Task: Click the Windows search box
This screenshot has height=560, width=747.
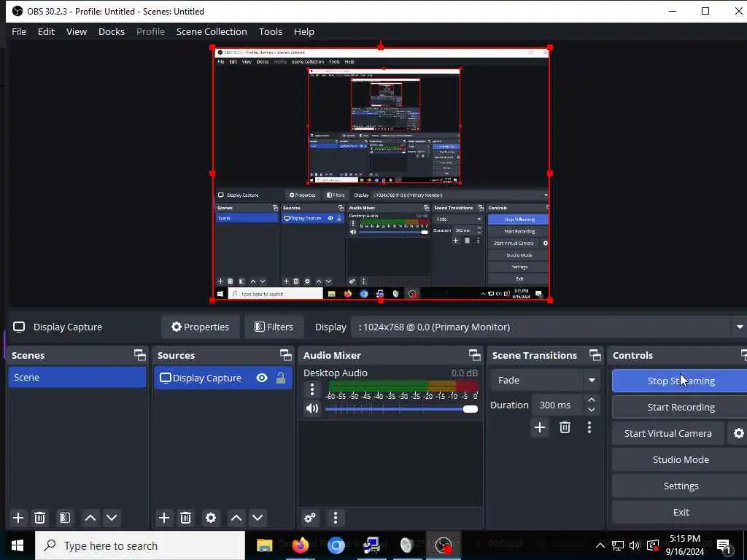Action: (x=140, y=545)
